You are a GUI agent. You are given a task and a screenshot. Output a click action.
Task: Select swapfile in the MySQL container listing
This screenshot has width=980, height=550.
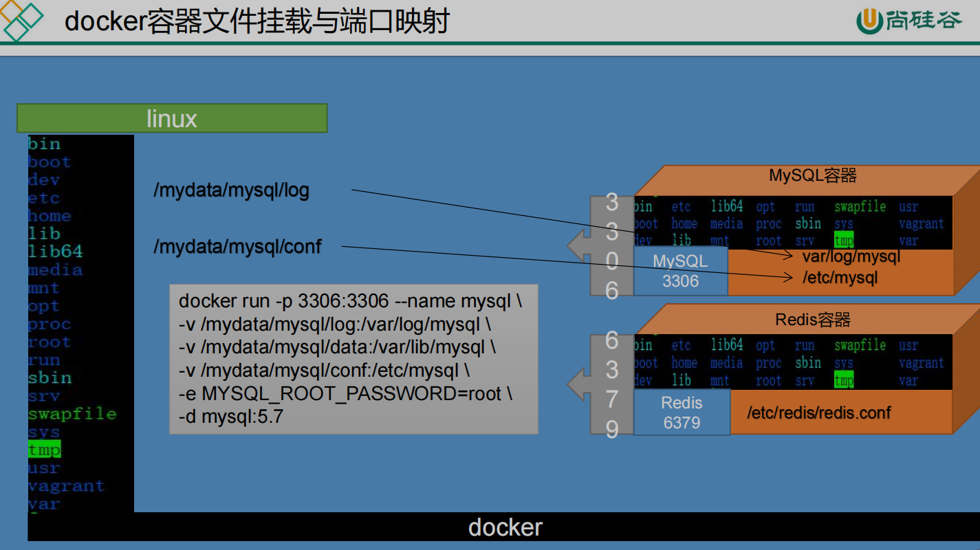pyautogui.click(x=860, y=207)
